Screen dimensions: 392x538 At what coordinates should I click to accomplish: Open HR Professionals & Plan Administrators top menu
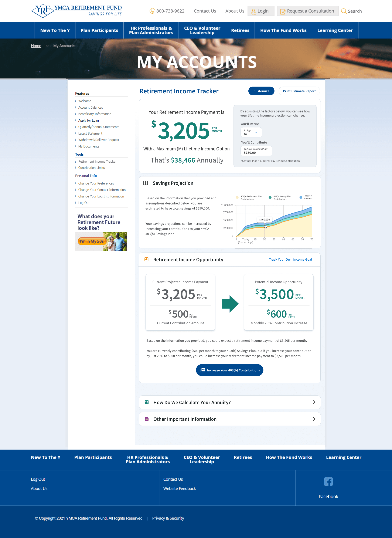(151, 30)
